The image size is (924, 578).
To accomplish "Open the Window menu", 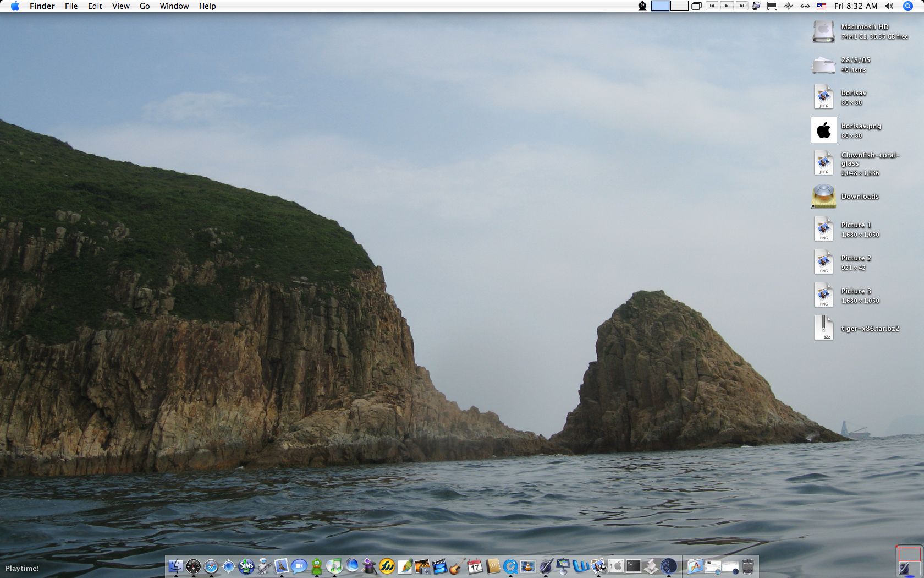I will [x=174, y=6].
